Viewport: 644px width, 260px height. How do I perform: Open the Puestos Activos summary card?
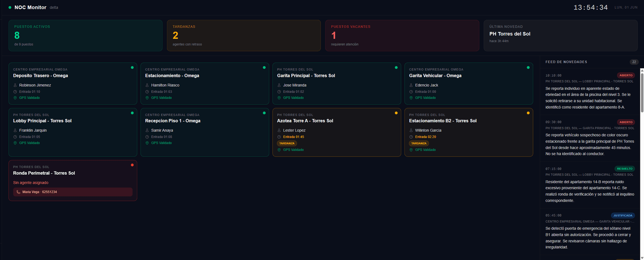click(x=86, y=36)
